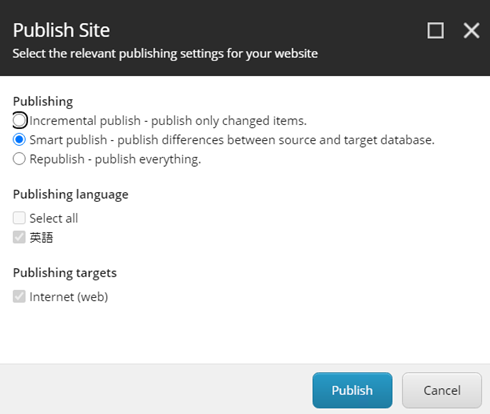Click the 'Internet (web)' label text
This screenshot has height=414, width=490.
pyautogui.click(x=69, y=297)
